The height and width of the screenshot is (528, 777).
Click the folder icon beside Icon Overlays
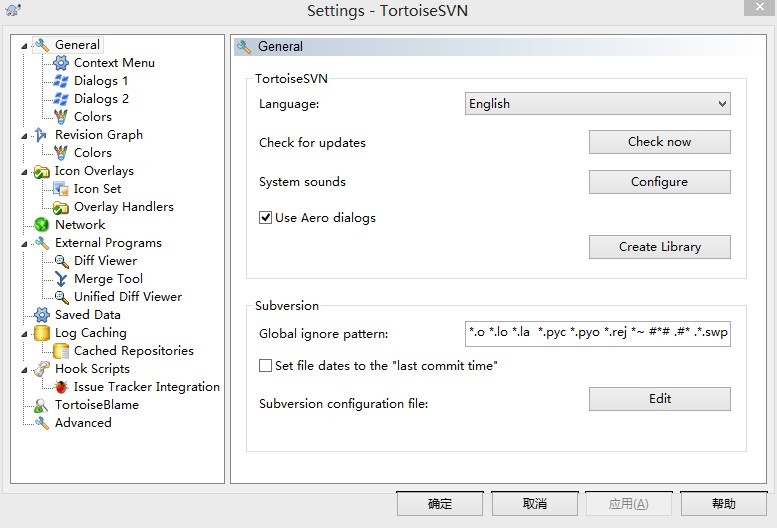(x=42, y=171)
